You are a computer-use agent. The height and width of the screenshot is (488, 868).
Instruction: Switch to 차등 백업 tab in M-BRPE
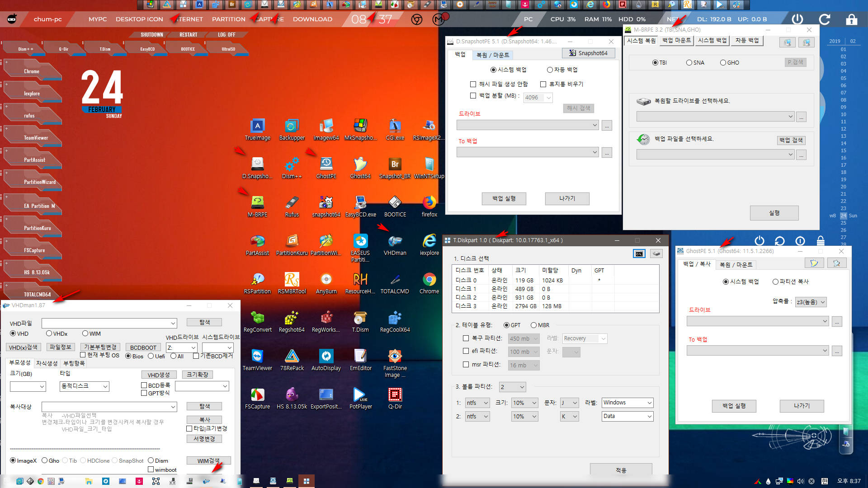747,40
